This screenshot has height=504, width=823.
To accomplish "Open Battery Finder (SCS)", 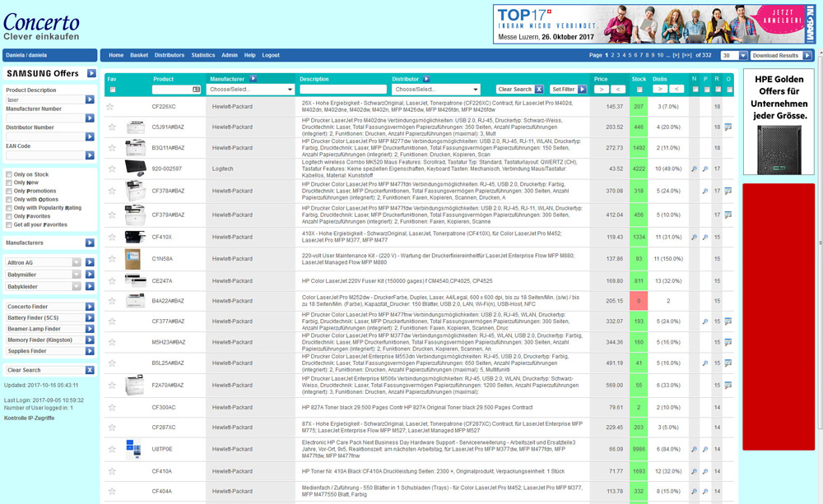I will pyautogui.click(x=50, y=318).
